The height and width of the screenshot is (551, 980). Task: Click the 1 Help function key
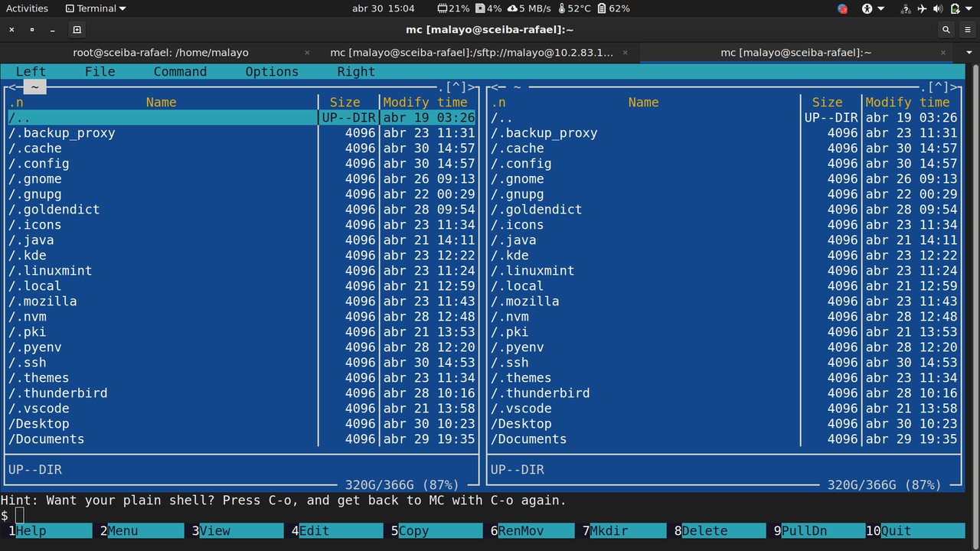coord(50,531)
